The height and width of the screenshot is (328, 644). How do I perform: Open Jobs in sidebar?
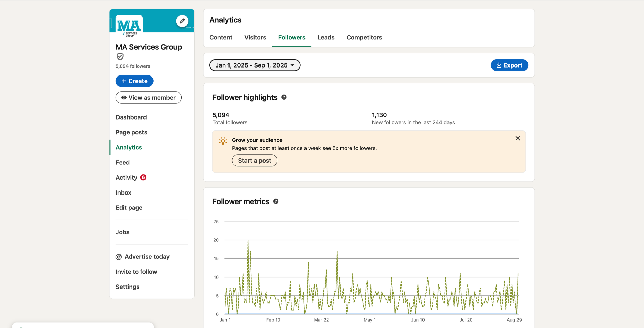(123, 232)
